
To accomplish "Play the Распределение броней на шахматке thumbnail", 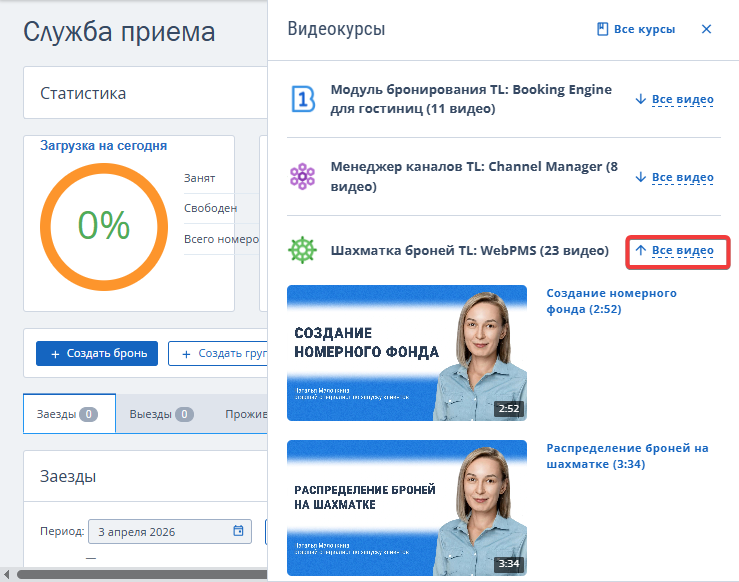I will pyautogui.click(x=407, y=508).
